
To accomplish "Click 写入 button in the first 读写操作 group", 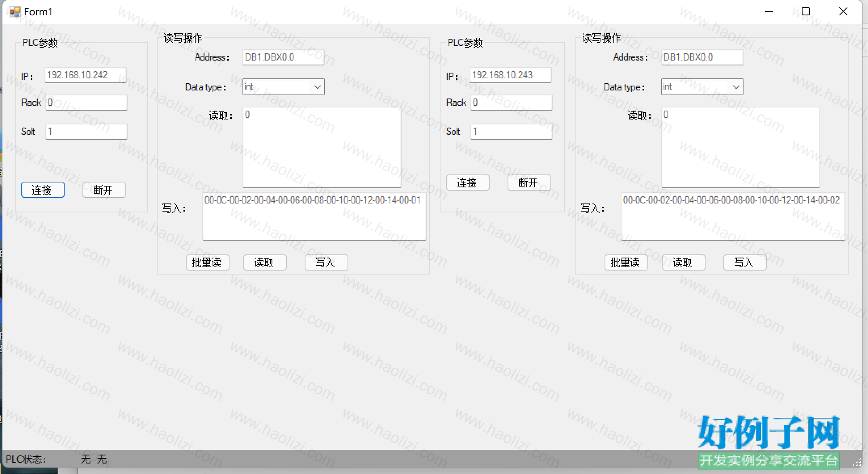I will [326, 262].
